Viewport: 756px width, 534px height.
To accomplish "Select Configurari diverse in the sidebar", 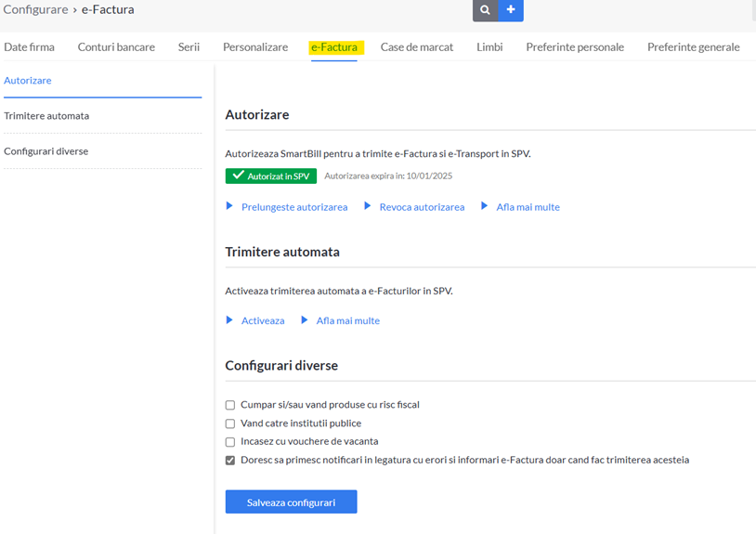I will (46, 151).
